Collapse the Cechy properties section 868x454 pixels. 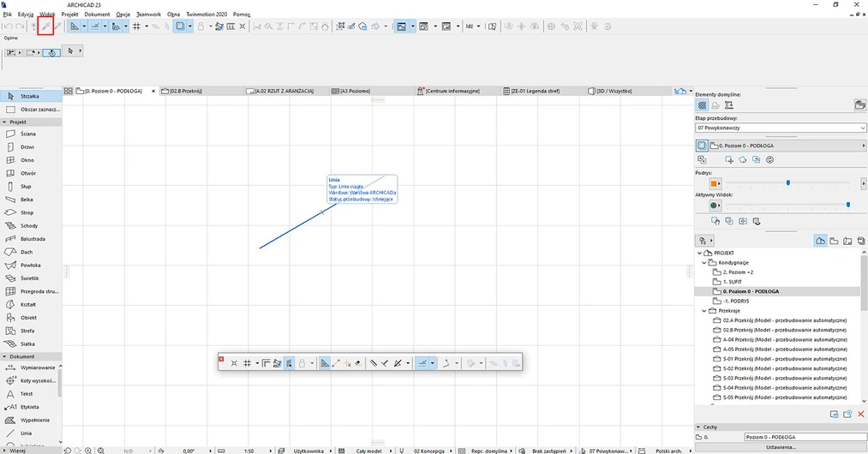pos(698,427)
